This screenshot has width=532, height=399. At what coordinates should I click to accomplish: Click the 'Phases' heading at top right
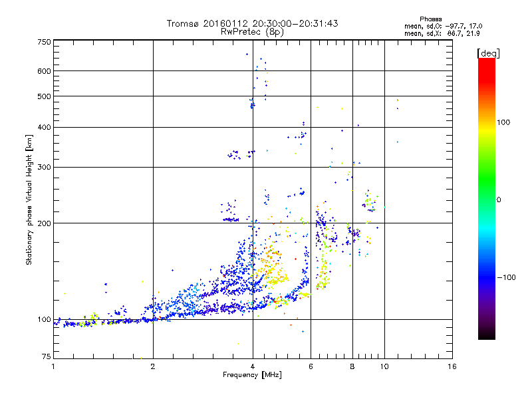[x=430, y=19]
